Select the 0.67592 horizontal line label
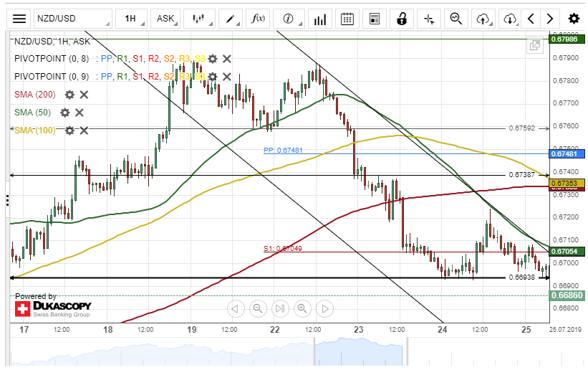 coord(521,128)
